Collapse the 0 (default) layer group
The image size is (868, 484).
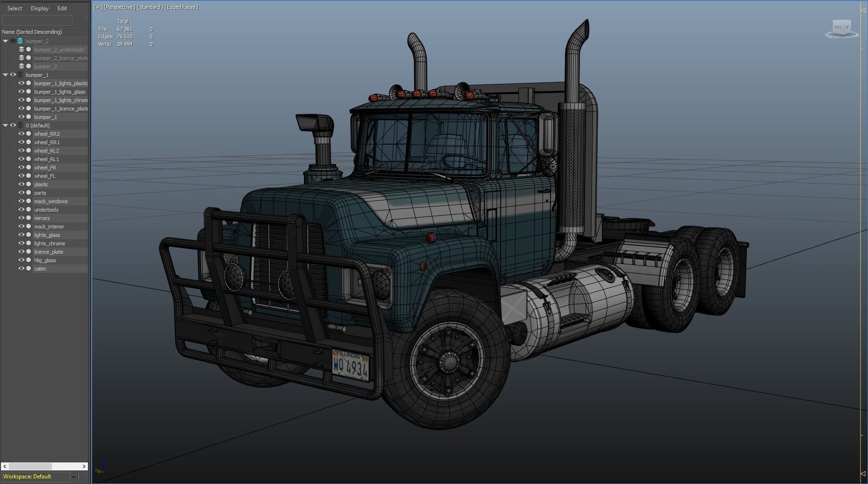[x=6, y=125]
